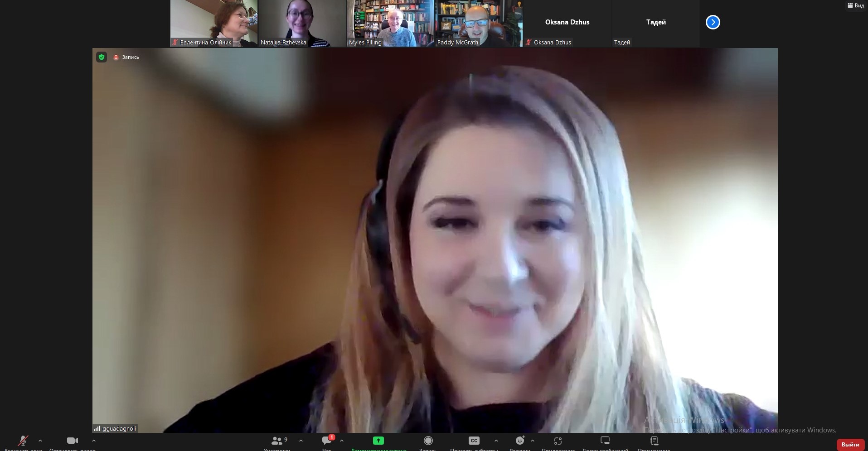Click the Запись recording indicator
868x451 pixels.
click(126, 57)
